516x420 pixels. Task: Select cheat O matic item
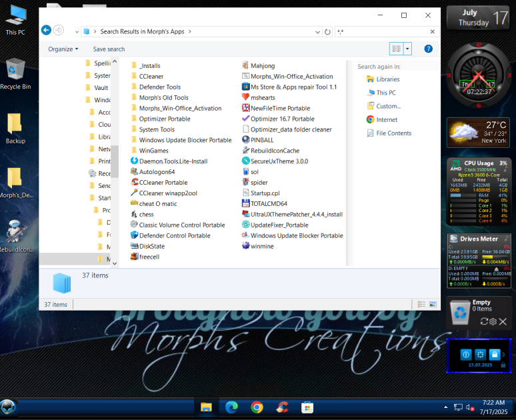click(154, 203)
